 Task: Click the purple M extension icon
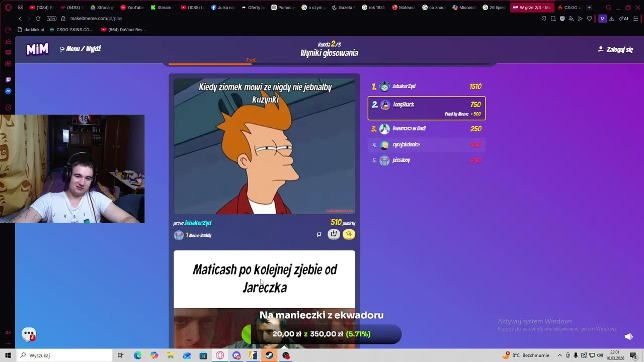(x=602, y=19)
